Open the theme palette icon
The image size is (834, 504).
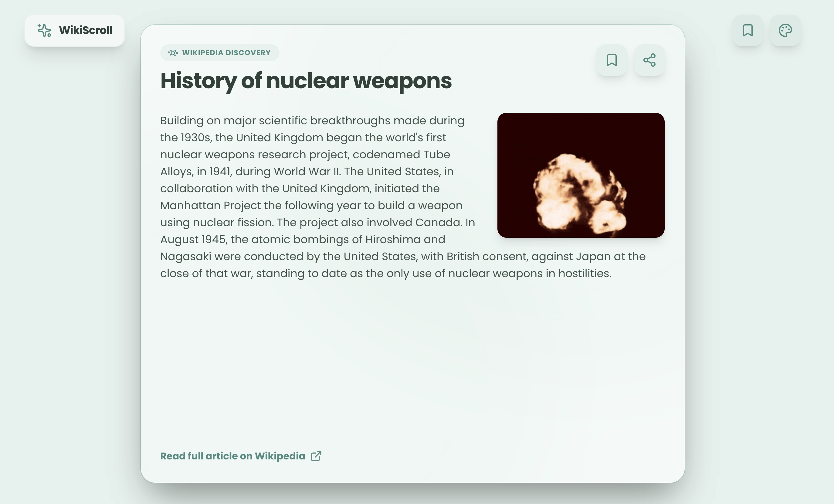(x=785, y=30)
